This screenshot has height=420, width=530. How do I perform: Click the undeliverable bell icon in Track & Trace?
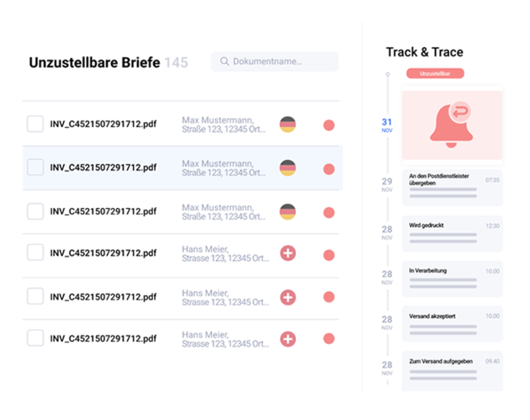pyautogui.click(x=452, y=125)
